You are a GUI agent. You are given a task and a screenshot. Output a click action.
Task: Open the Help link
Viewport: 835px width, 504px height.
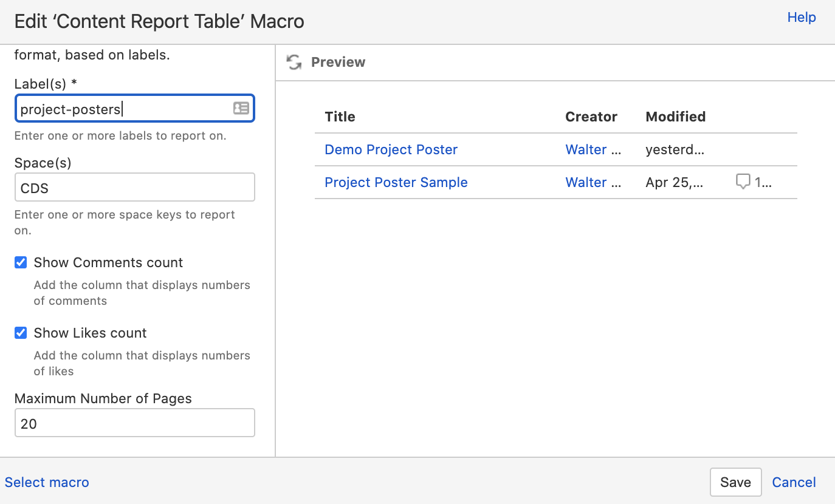801,17
